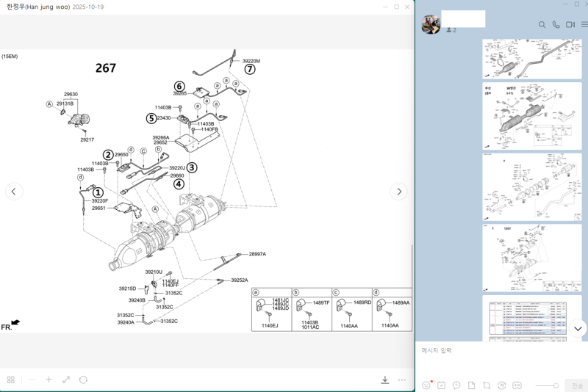Zoom out of the diagram image
This screenshot has width=588, height=392.
click(x=32, y=380)
